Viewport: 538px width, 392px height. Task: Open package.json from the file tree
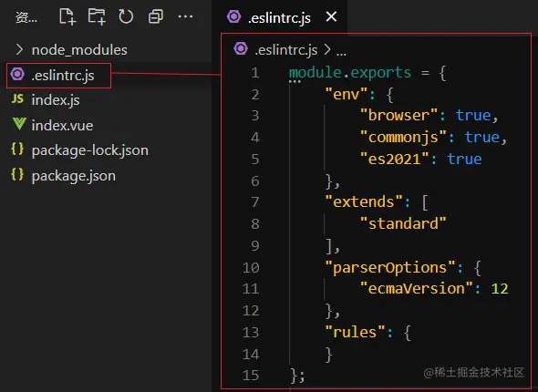[74, 176]
